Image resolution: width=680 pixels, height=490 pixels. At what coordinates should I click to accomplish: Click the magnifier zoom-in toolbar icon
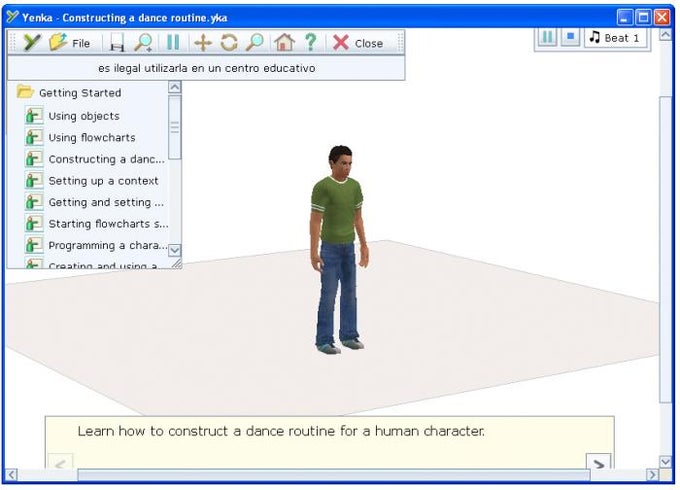coord(143,43)
